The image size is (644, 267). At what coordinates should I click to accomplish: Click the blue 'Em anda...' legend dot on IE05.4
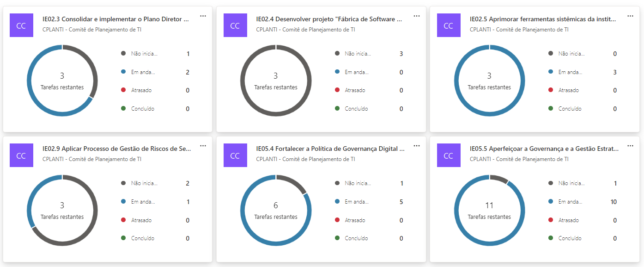(x=337, y=202)
